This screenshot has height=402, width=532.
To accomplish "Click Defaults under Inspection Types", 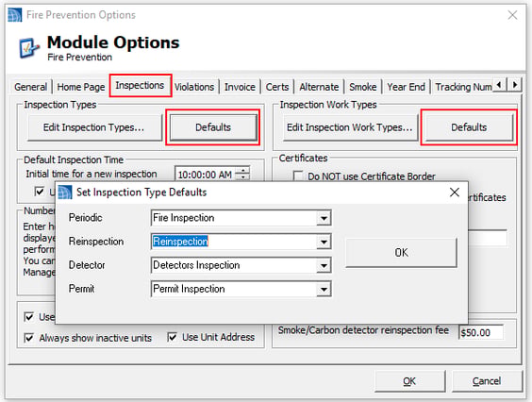I will 213,127.
